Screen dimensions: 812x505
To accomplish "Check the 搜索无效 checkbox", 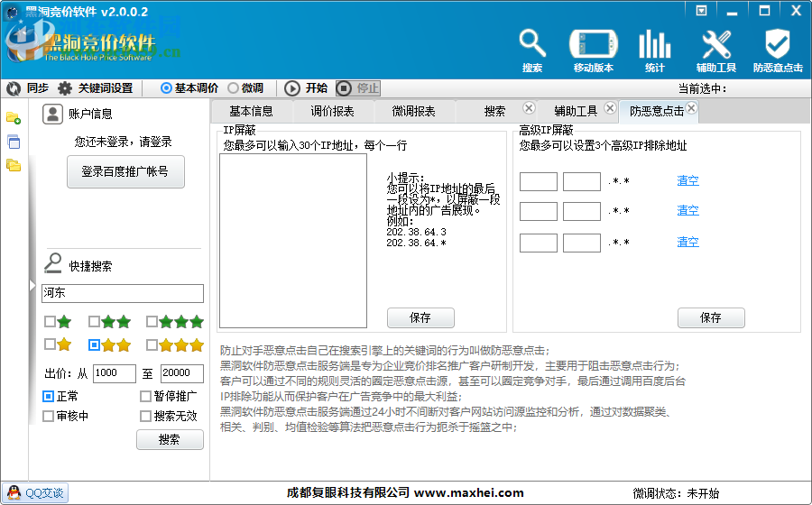I will [145, 416].
